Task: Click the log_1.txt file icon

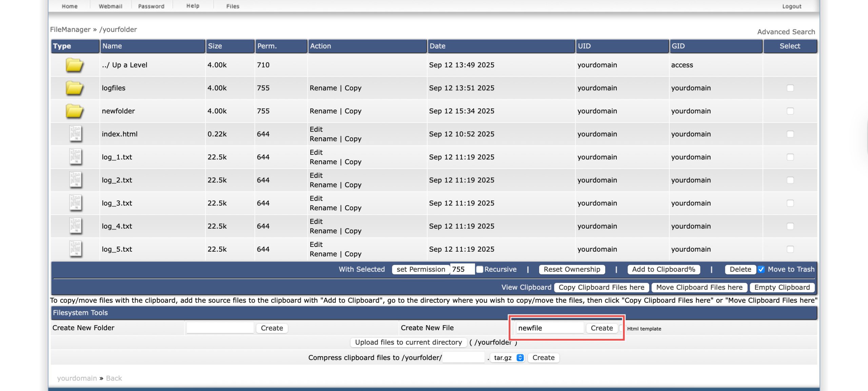Action: (76, 157)
